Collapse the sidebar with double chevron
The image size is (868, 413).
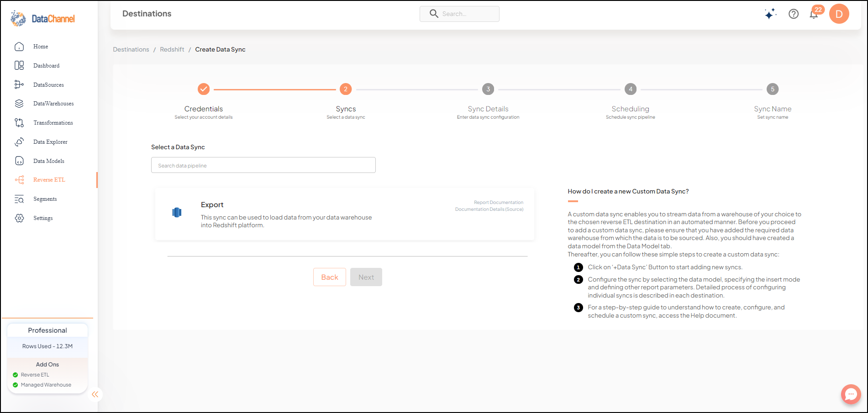(x=95, y=394)
